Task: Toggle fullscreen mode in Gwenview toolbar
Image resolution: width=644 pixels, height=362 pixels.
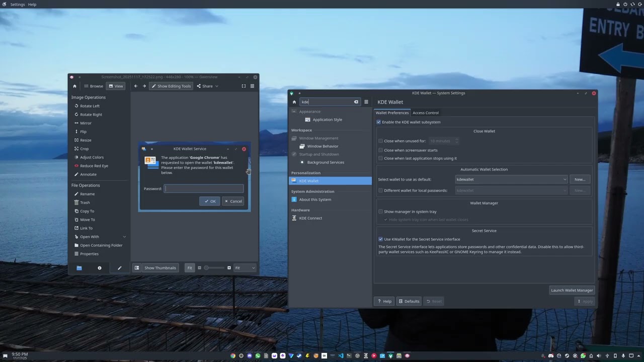Action: pos(244,86)
